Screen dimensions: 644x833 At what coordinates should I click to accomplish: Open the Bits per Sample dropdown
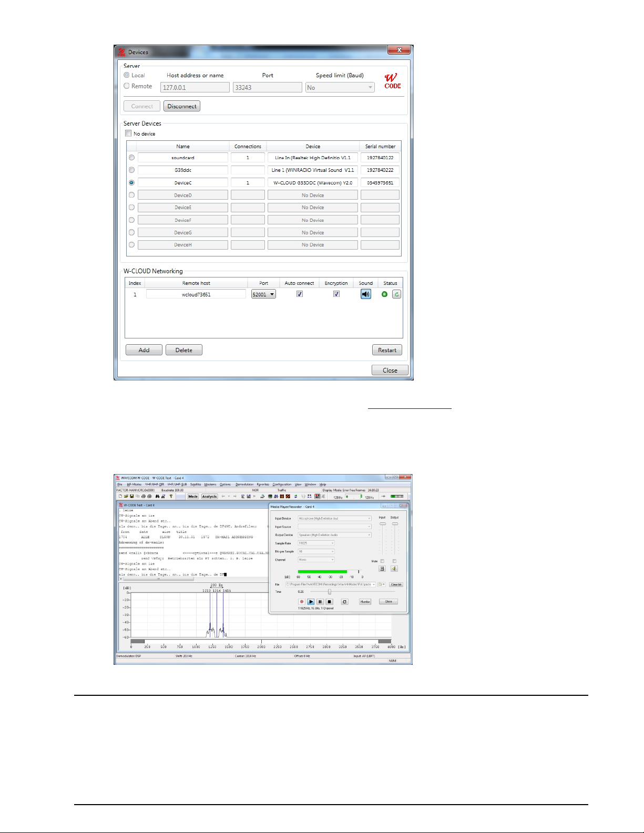(x=316, y=551)
